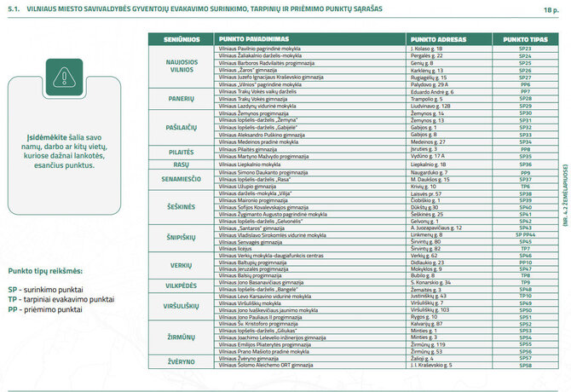Click the VERKIŲ district cell
This screenshot has width=571, height=392.
coord(182,265)
